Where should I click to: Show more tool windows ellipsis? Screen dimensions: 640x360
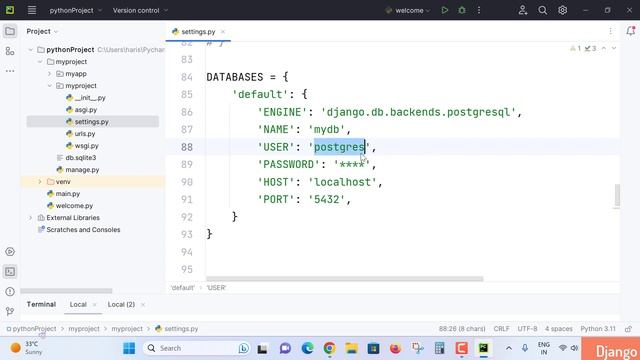click(x=10, y=71)
